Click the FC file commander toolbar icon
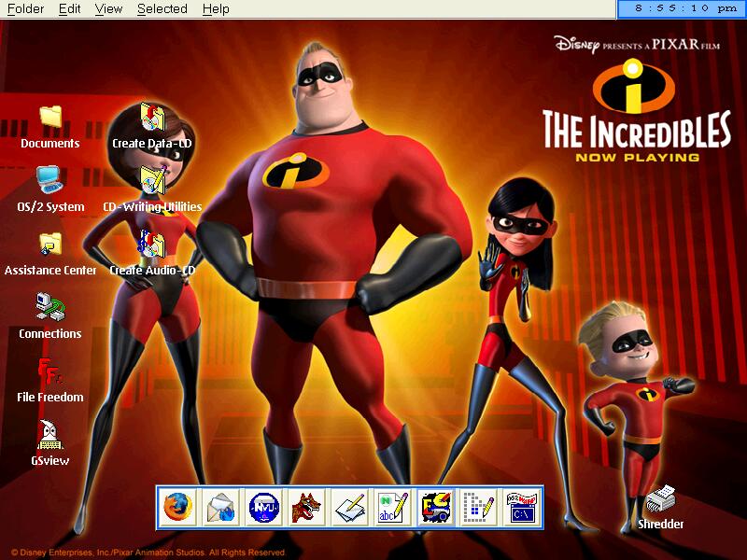This screenshot has height=560, width=747. coord(435,508)
